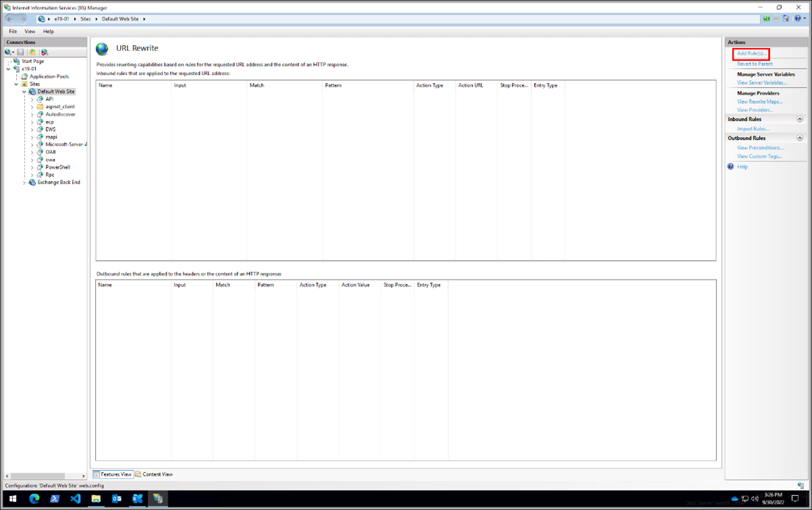Select Microsoft-Server-ActiveSync tree node
This screenshot has height=510, width=812.
coord(66,145)
